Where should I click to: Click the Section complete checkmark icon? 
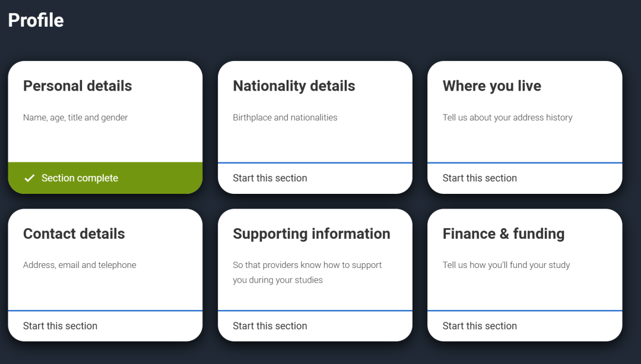coord(29,178)
